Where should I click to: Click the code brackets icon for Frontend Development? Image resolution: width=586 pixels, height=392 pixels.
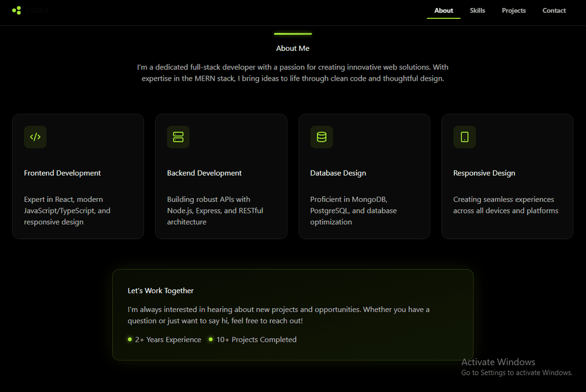(35, 137)
